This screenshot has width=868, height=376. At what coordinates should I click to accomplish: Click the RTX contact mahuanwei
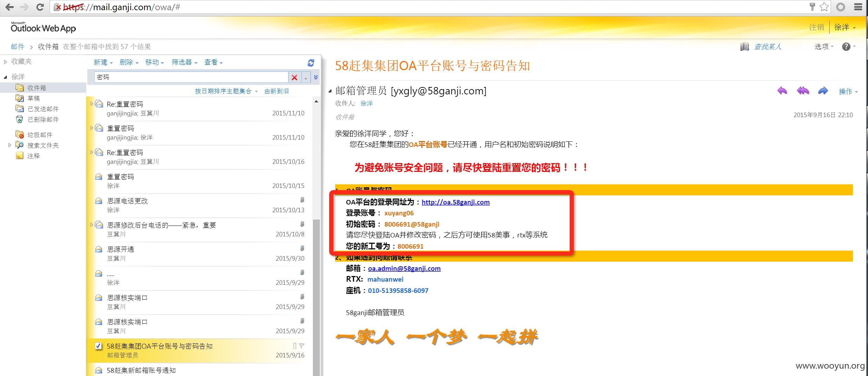point(385,280)
